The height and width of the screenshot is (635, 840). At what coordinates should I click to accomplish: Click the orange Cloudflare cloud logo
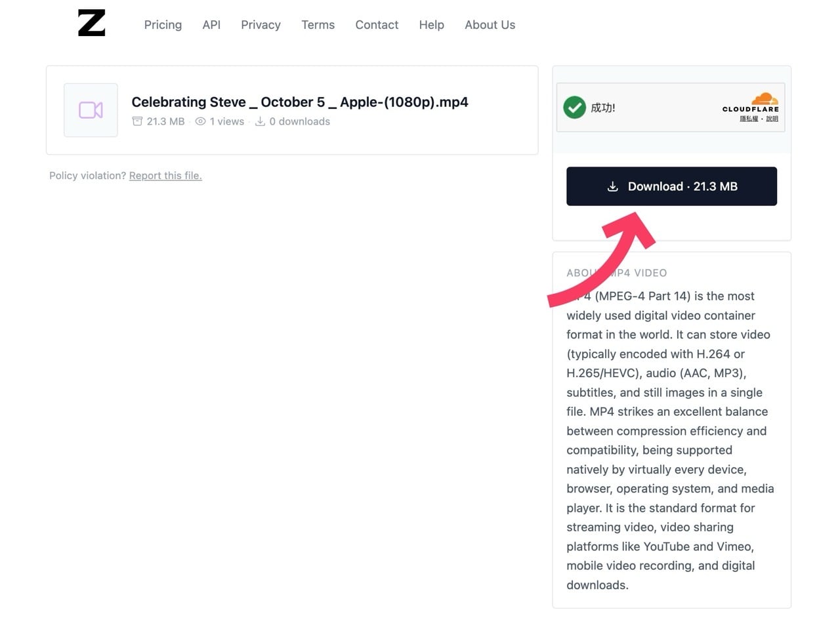point(764,99)
